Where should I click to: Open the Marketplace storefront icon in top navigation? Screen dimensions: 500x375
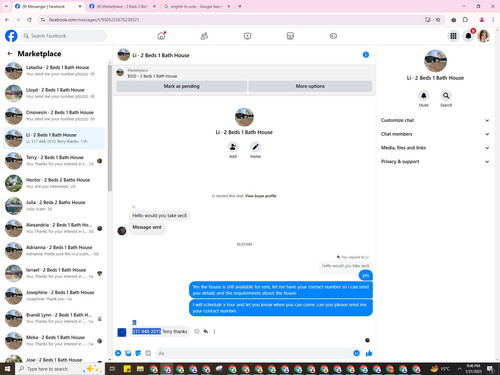click(x=290, y=36)
